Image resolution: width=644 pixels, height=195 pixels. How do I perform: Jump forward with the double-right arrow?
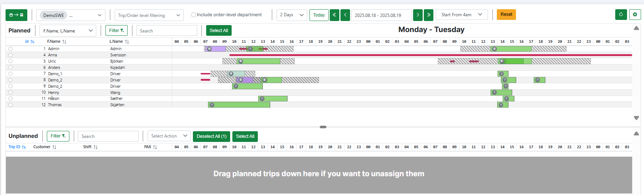pyautogui.click(x=428, y=15)
